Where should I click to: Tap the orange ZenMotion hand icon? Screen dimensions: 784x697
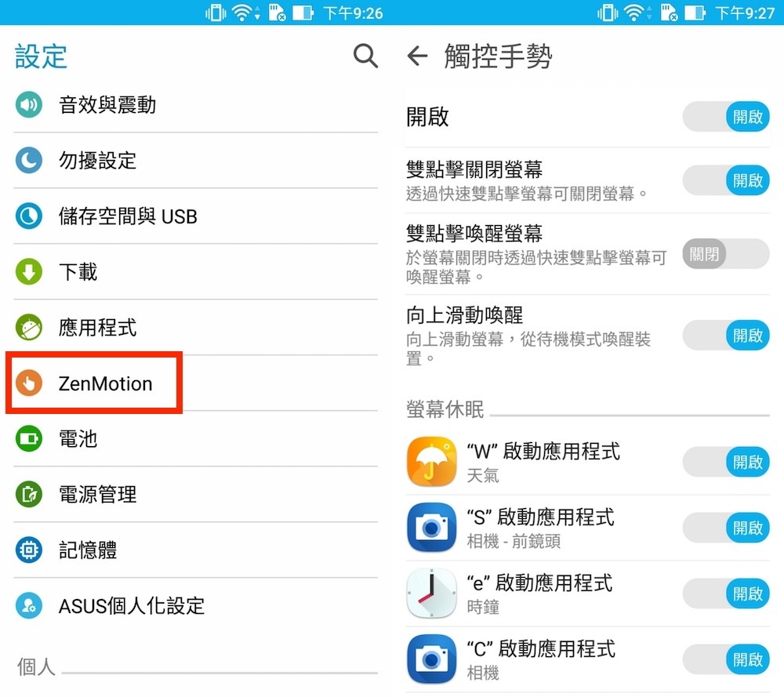tap(29, 383)
